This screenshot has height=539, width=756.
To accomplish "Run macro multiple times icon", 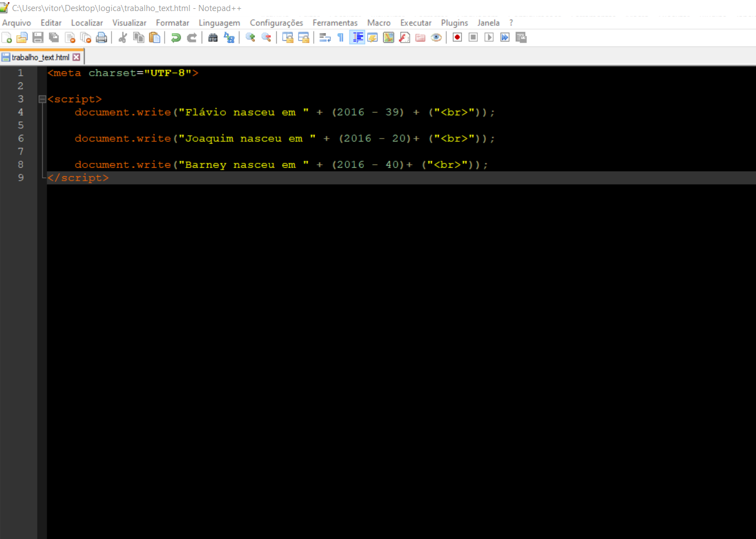I will 505,38.
